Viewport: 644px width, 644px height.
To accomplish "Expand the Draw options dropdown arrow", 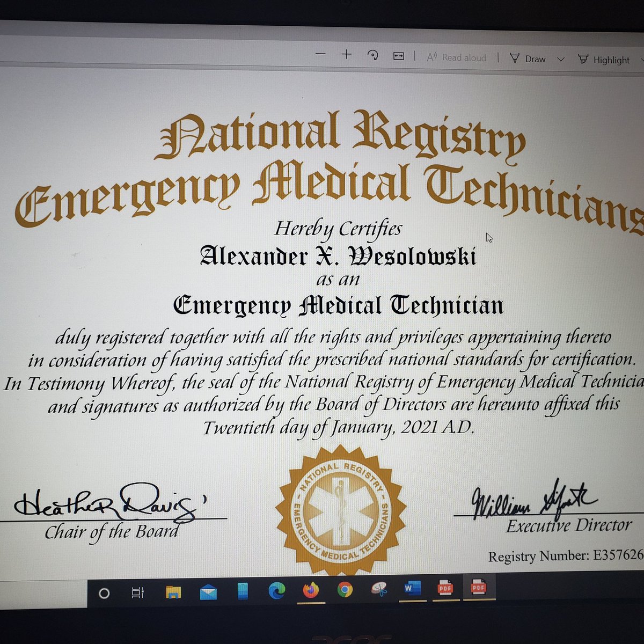I will tap(561, 59).
